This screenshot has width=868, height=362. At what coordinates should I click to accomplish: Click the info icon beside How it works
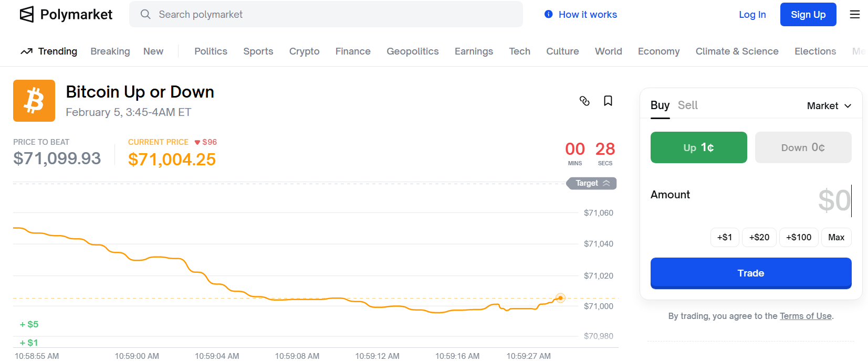[x=548, y=14]
